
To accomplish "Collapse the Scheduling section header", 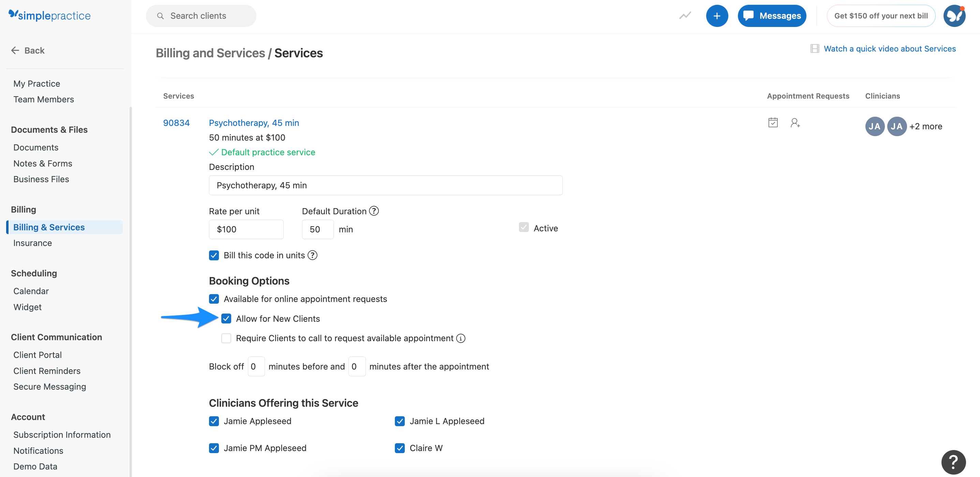I will click(34, 273).
